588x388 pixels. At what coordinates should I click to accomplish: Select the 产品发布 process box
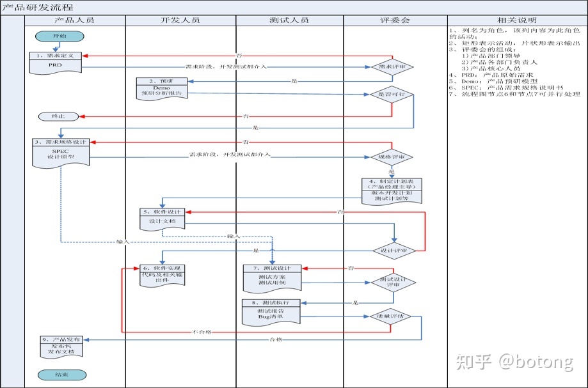tap(60, 346)
